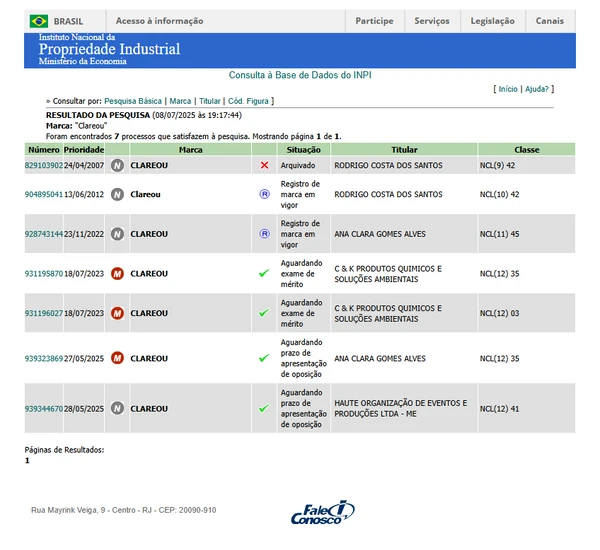Screen dimensions: 600x550
Task: Click the N icon in row 904895041
Action: tap(117, 194)
